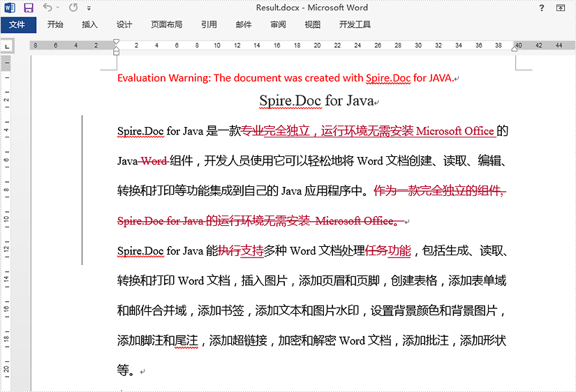The height and width of the screenshot is (392, 576).
Task: Select the 邮件 tab
Action: coord(244,24)
